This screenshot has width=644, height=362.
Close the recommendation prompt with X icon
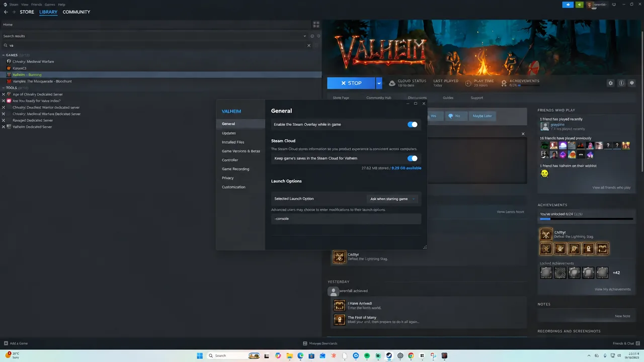point(523,134)
